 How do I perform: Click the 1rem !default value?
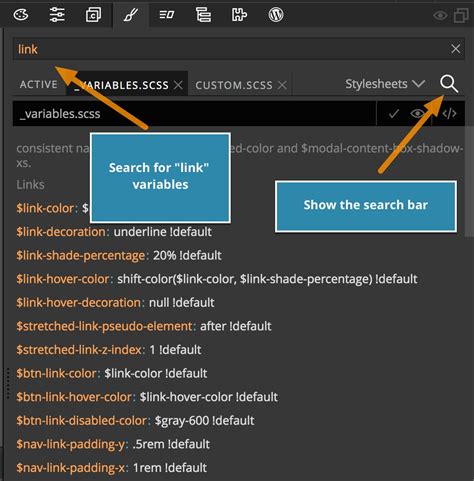170,468
